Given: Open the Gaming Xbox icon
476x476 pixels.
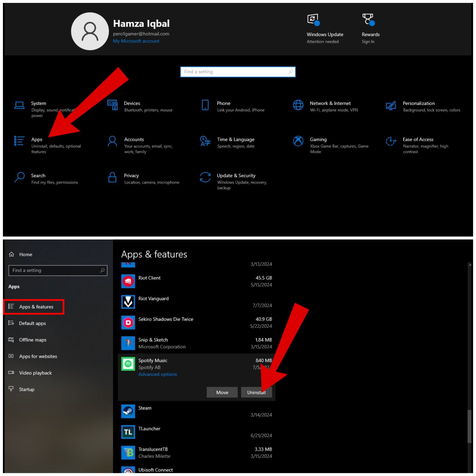Looking at the screenshot, I should click(298, 141).
